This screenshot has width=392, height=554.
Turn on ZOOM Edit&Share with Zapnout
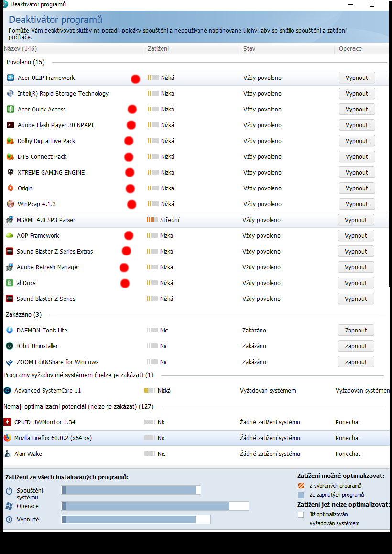356,362
